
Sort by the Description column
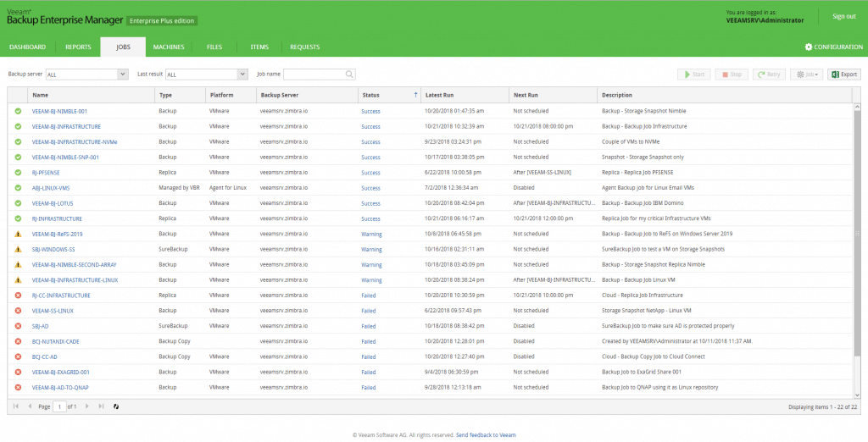click(725, 95)
